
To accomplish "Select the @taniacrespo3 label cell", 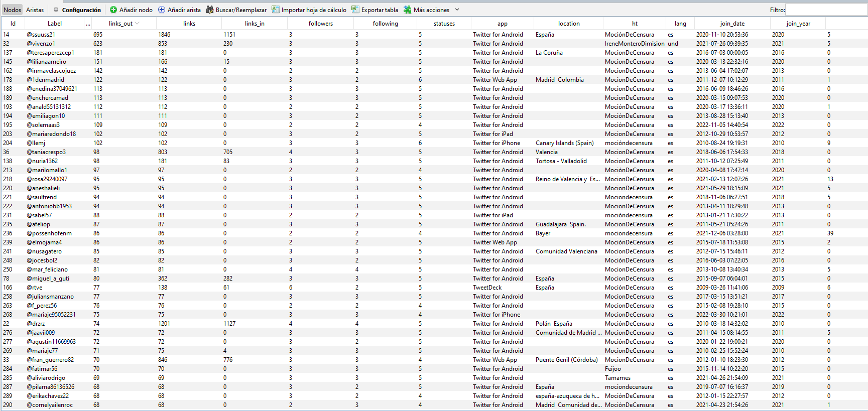I will coord(46,152).
